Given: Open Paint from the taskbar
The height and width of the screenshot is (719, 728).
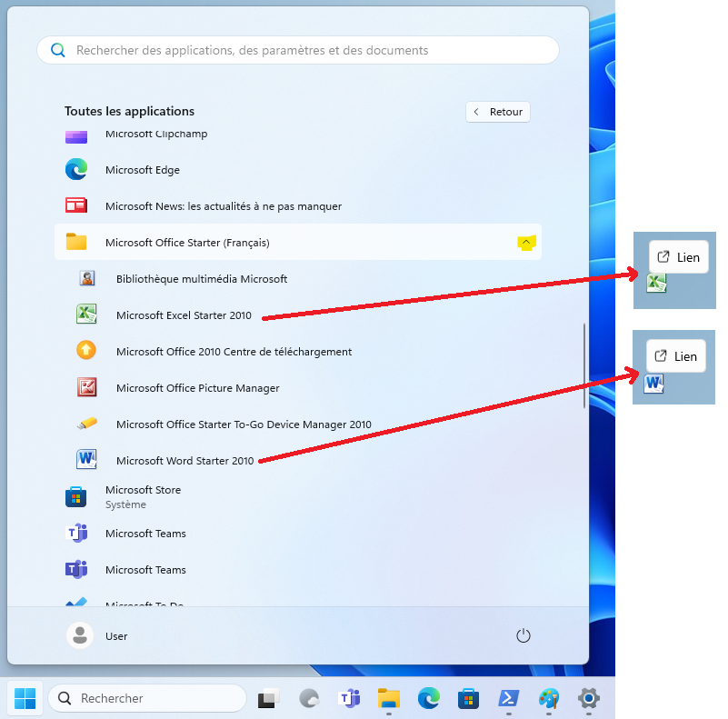Looking at the screenshot, I should 549,698.
